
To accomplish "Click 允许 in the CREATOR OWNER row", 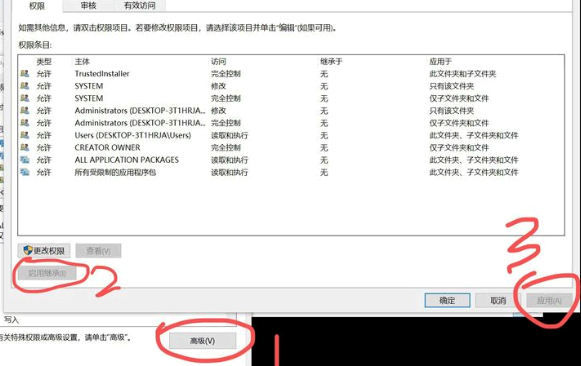I will (44, 147).
